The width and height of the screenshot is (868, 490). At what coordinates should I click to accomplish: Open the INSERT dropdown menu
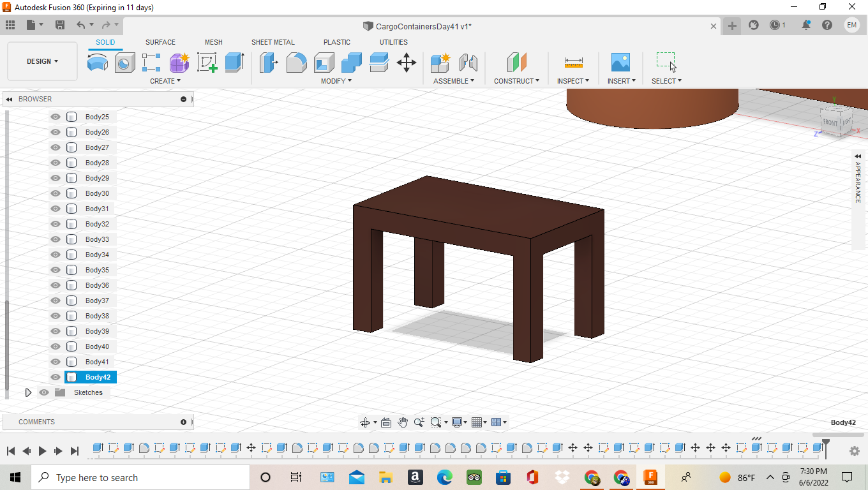pos(622,81)
